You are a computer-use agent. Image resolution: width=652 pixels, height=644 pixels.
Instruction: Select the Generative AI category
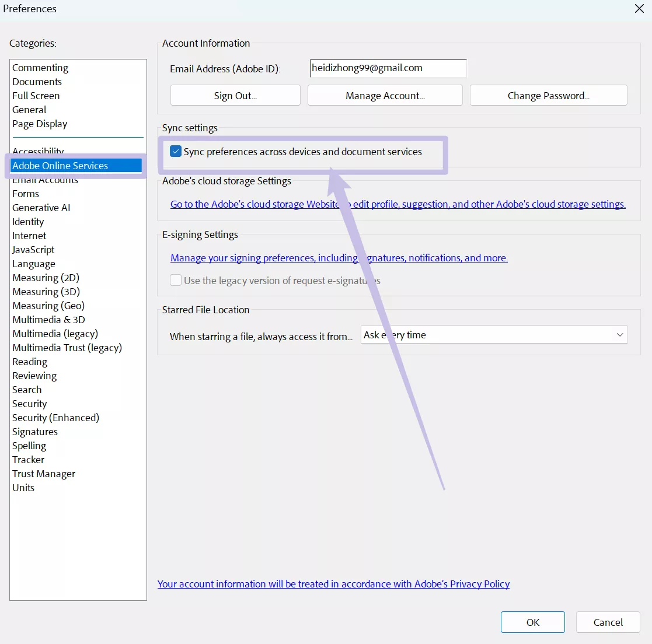point(41,208)
